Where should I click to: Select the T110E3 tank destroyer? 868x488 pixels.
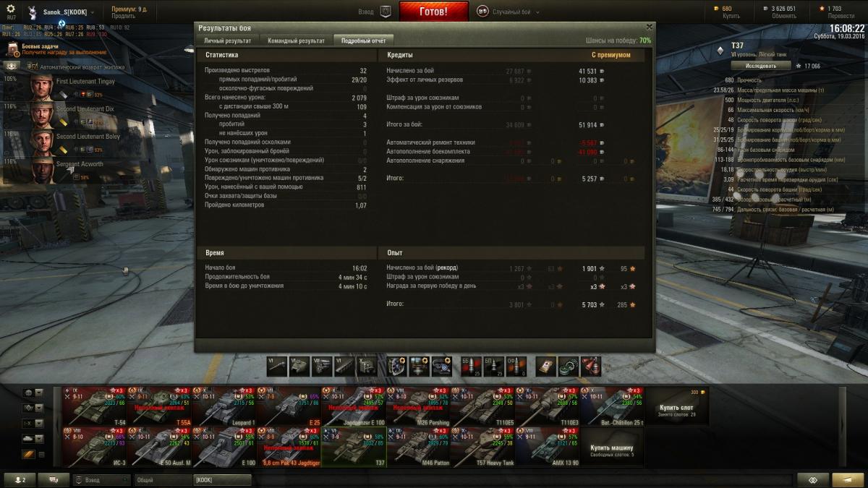tap(547, 406)
